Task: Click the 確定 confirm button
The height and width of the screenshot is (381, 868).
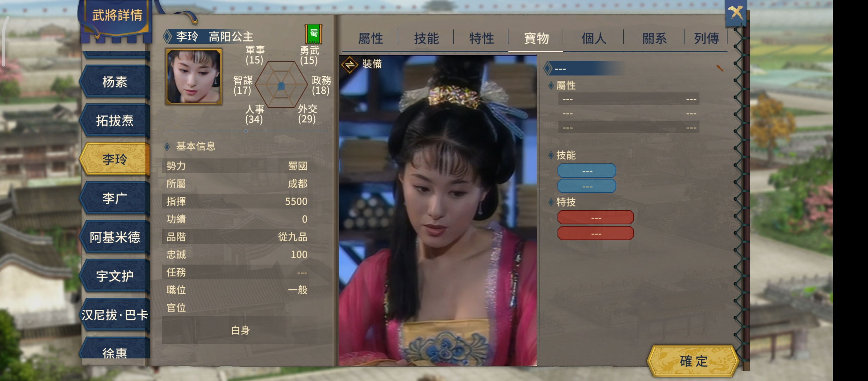Action: [693, 361]
